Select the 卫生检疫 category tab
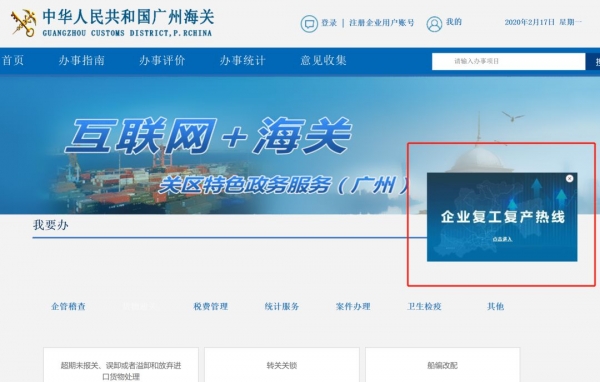Screen dimensions: 600x382 [x=424, y=306]
